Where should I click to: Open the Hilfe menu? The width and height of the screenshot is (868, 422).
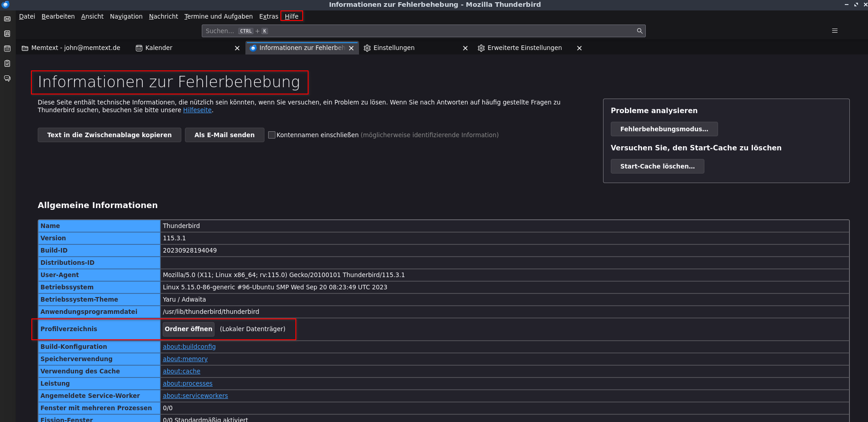pos(292,16)
